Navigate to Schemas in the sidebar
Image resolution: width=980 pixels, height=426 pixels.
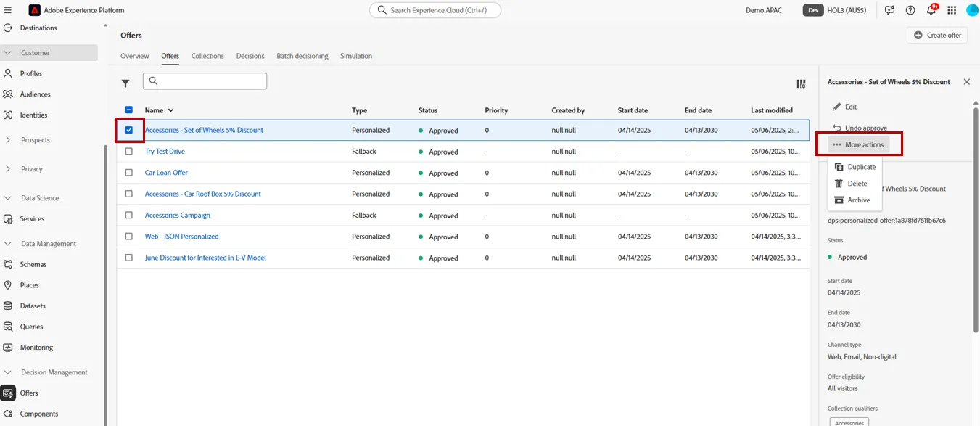(33, 264)
